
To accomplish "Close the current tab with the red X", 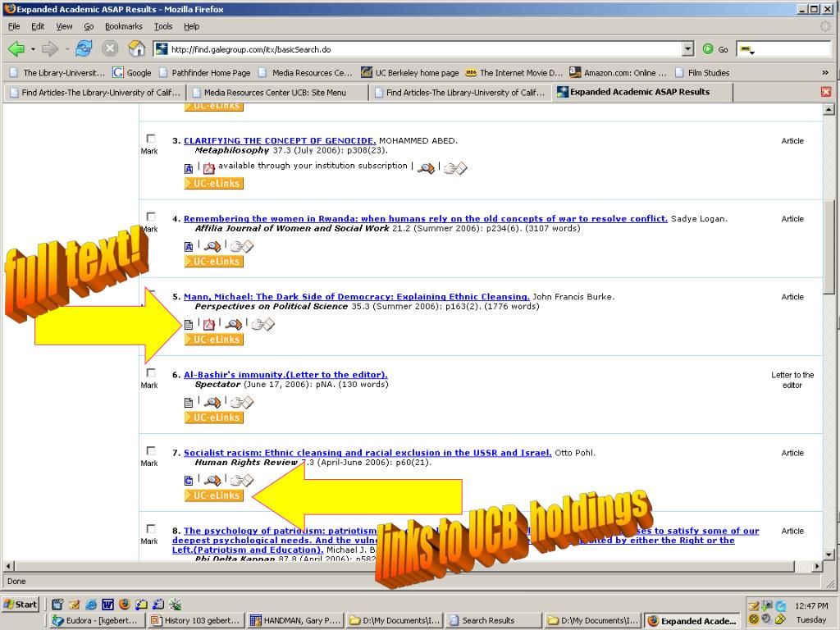I will pyautogui.click(x=825, y=92).
